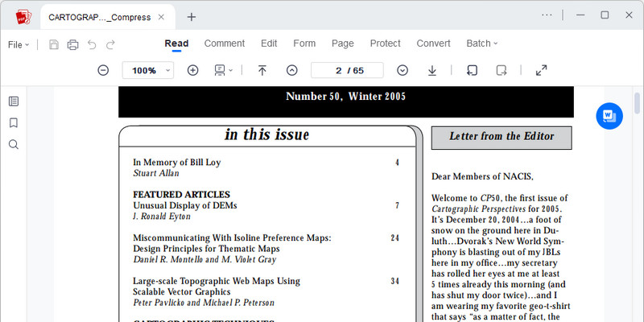This screenshot has height=322, width=644.
Task: Click the "Letter from the Editor" heading
Action: tap(502, 136)
